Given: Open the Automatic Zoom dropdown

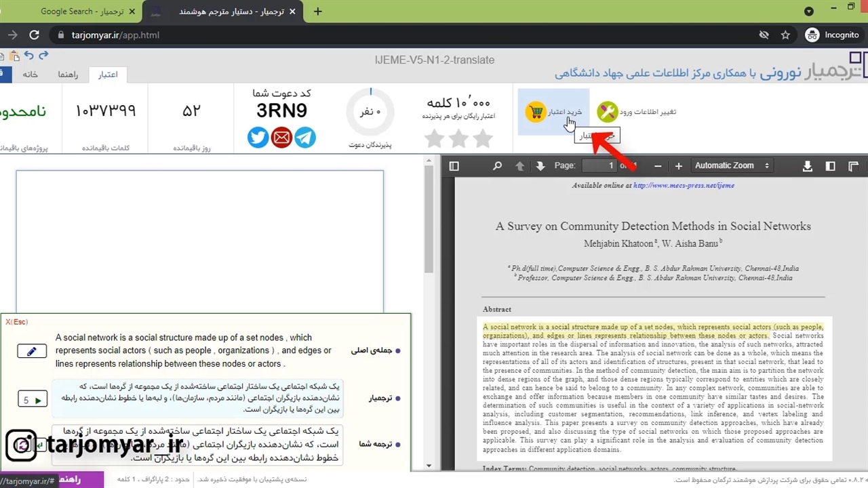Looking at the screenshot, I should (732, 166).
